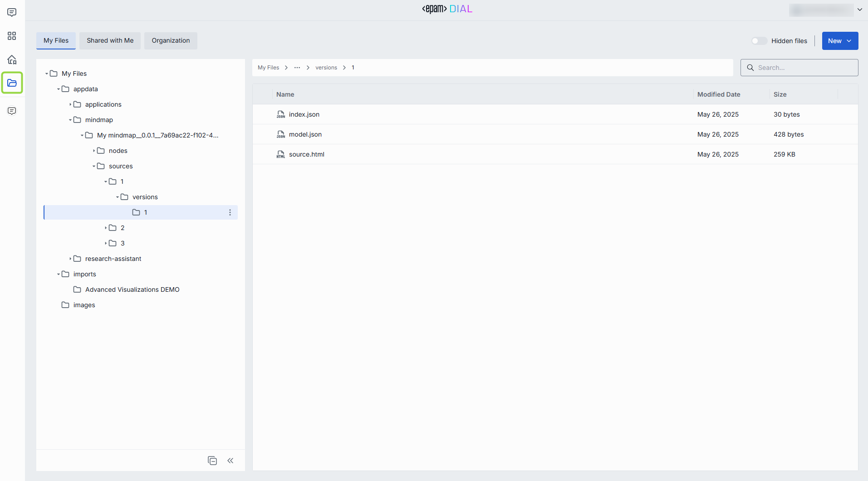
Task: Click the home icon in left sidebar
Action: coord(12,59)
